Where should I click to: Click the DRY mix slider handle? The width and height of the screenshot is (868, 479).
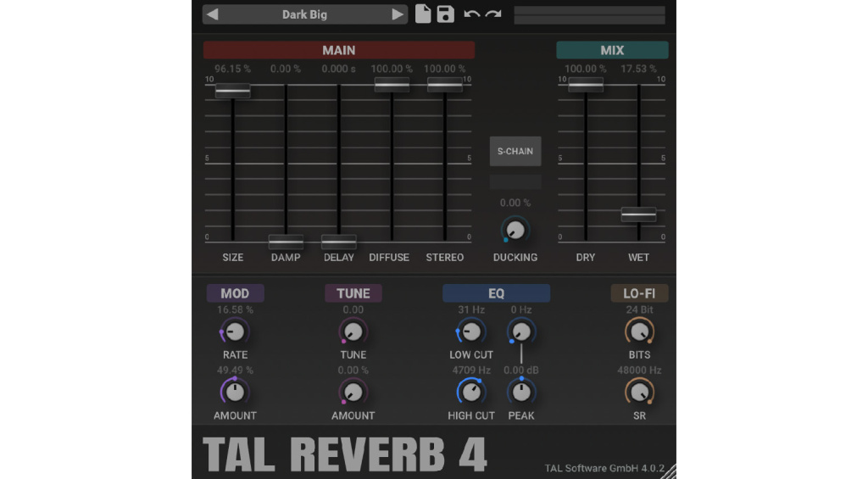(586, 85)
